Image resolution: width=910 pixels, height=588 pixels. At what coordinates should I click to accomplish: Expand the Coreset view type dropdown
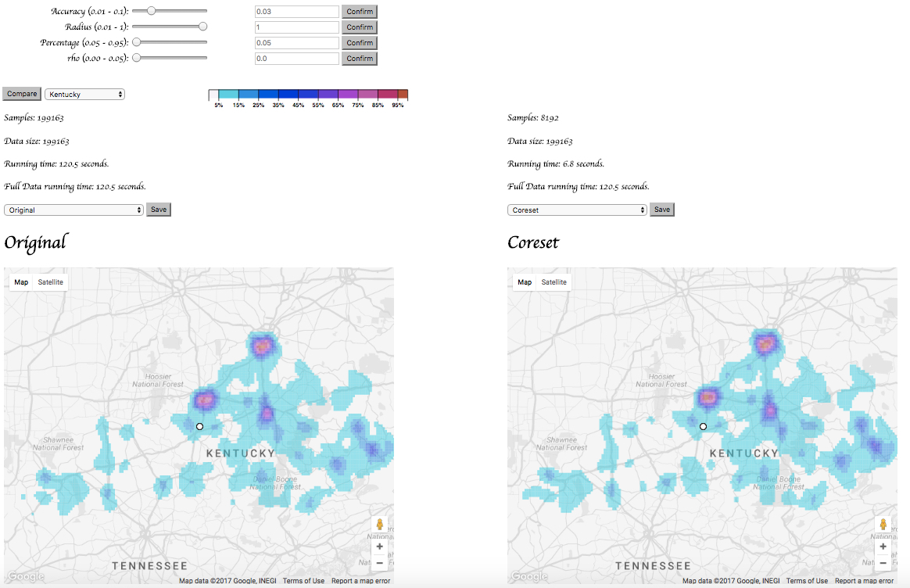point(577,210)
